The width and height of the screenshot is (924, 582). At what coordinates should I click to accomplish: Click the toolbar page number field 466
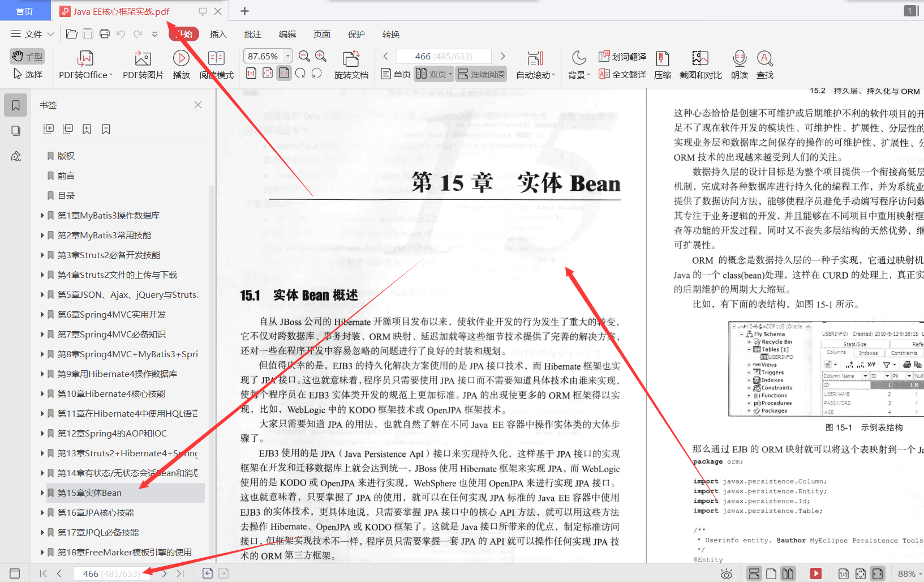tap(444, 56)
